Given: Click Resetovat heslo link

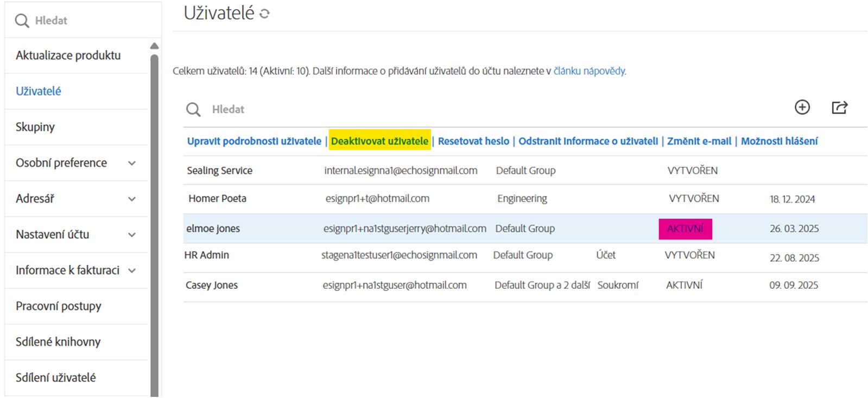Looking at the screenshot, I should [x=473, y=141].
